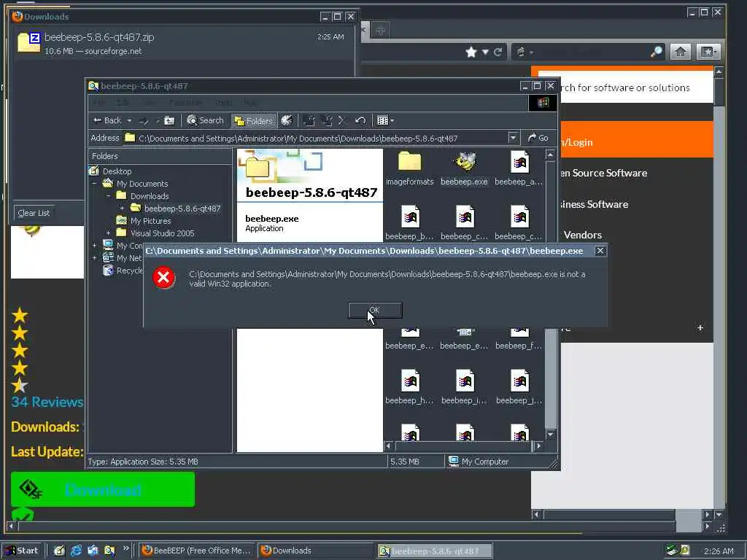Select Visual Studio 2005 in Folders tree
This screenshot has width=747, height=560.
click(163, 233)
